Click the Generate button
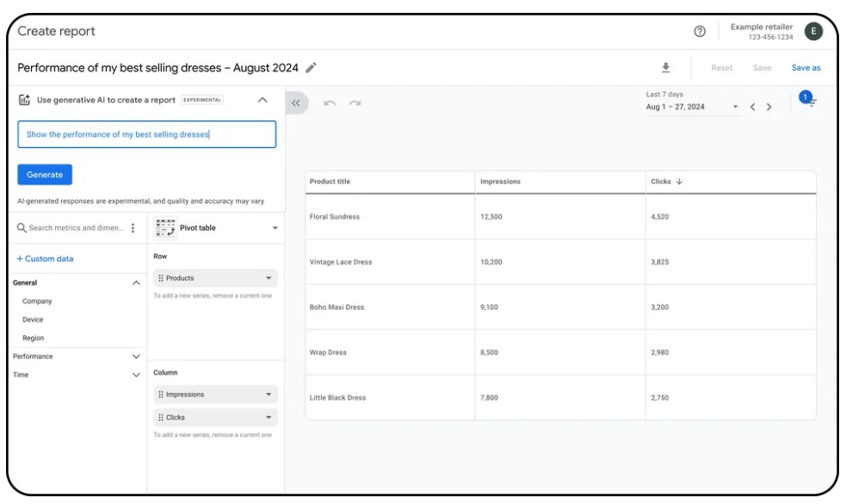 click(45, 175)
